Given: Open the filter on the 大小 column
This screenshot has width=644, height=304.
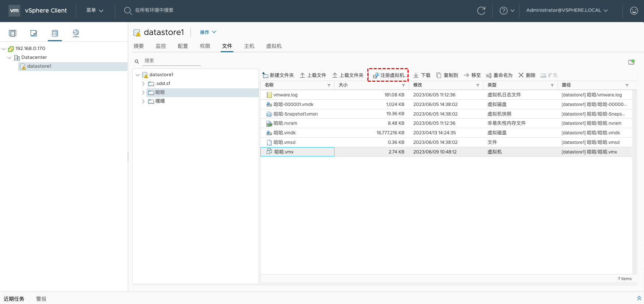Looking at the screenshot, I should click(x=403, y=85).
